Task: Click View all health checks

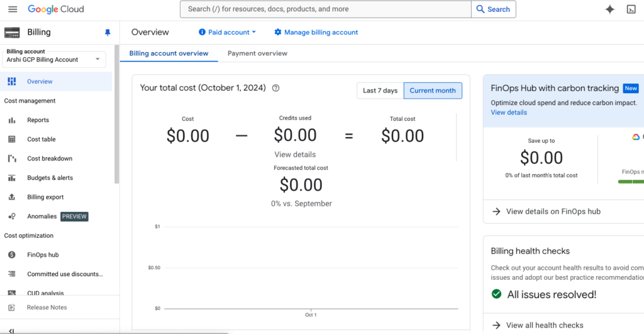Action: (x=545, y=325)
